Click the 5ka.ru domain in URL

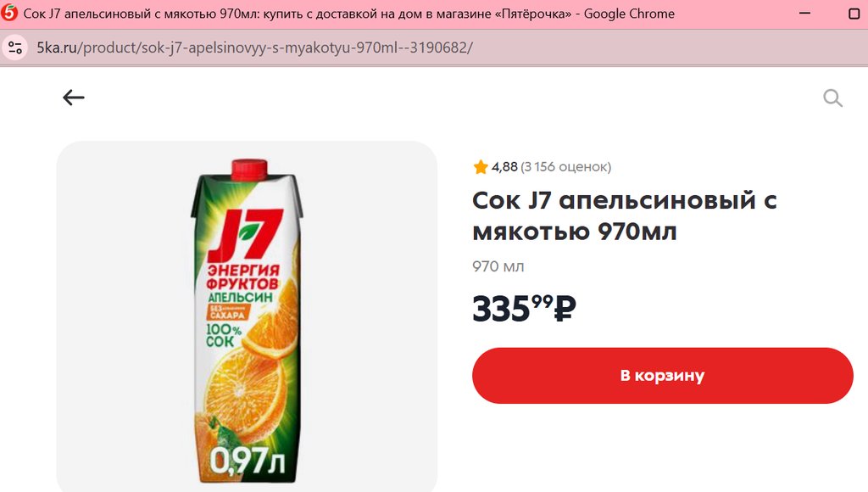pyautogui.click(x=57, y=48)
